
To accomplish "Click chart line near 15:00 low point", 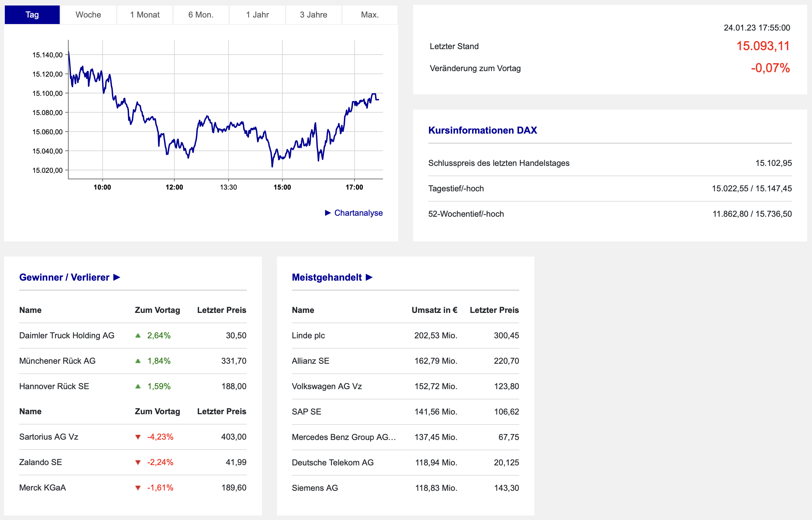I will 272,166.
